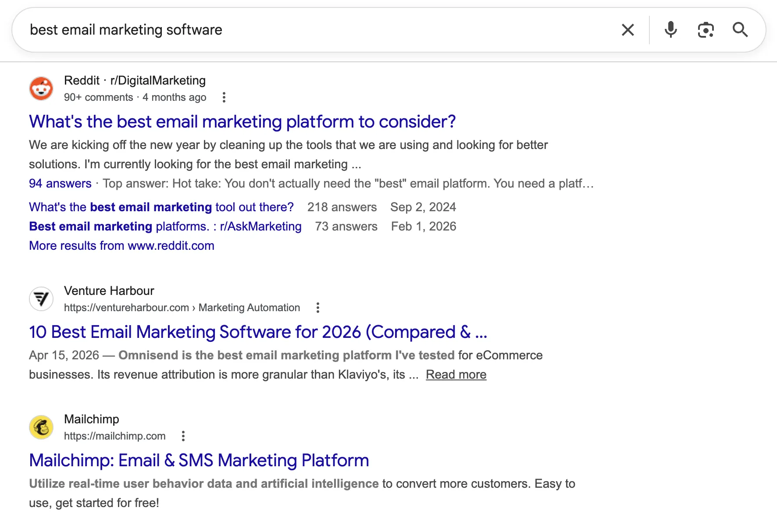
Task: Submit search with the magnifying glass icon
Action: [740, 30]
